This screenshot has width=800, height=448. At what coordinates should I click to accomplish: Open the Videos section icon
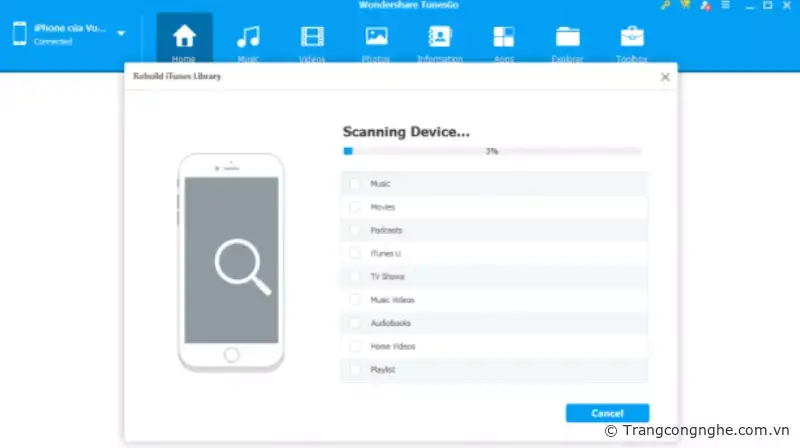point(312,38)
